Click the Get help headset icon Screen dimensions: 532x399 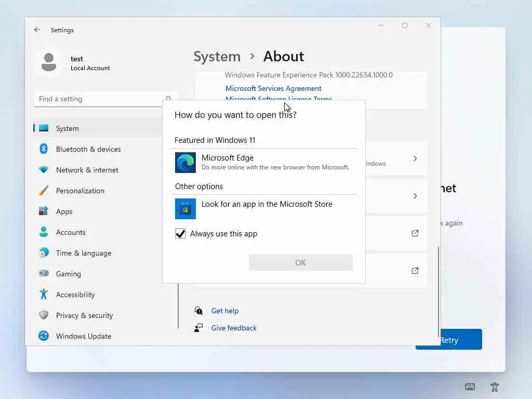point(198,311)
